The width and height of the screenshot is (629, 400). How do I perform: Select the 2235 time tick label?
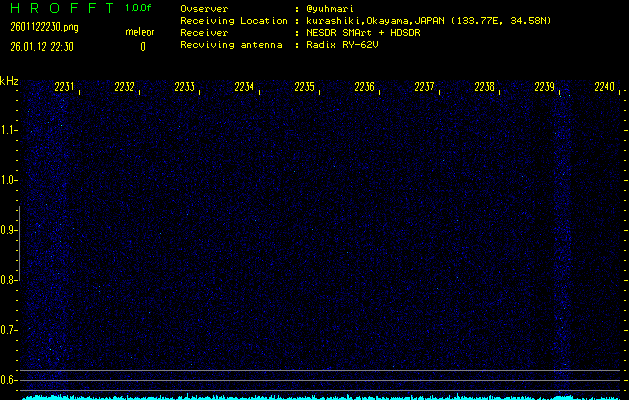click(x=305, y=88)
